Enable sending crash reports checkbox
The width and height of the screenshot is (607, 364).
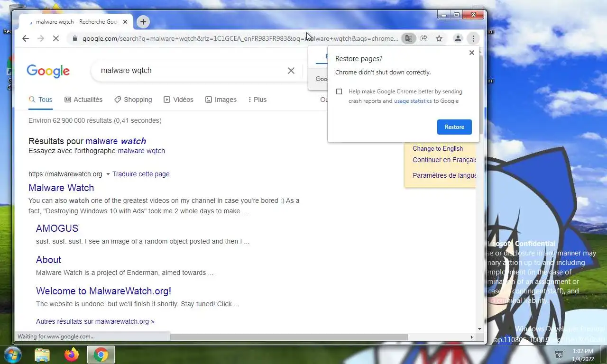pyautogui.click(x=339, y=91)
